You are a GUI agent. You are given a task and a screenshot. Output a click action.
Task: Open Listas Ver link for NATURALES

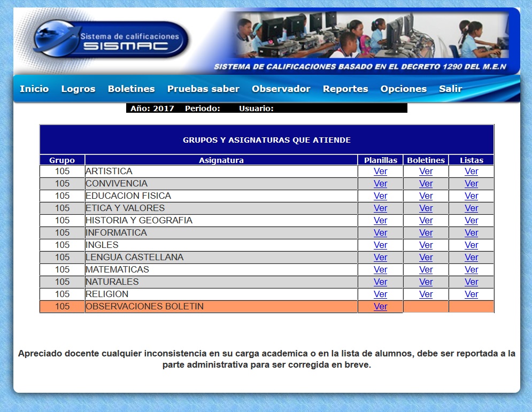(471, 282)
